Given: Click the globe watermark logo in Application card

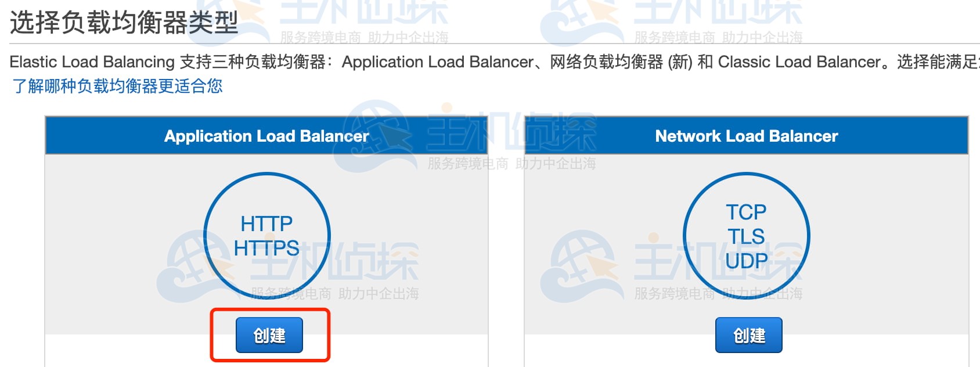Looking at the screenshot, I should click(197, 266).
